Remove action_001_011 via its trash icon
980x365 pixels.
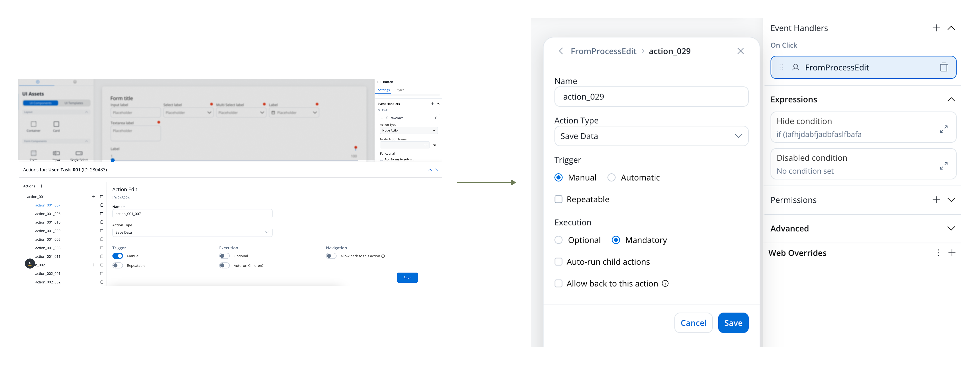click(x=102, y=256)
